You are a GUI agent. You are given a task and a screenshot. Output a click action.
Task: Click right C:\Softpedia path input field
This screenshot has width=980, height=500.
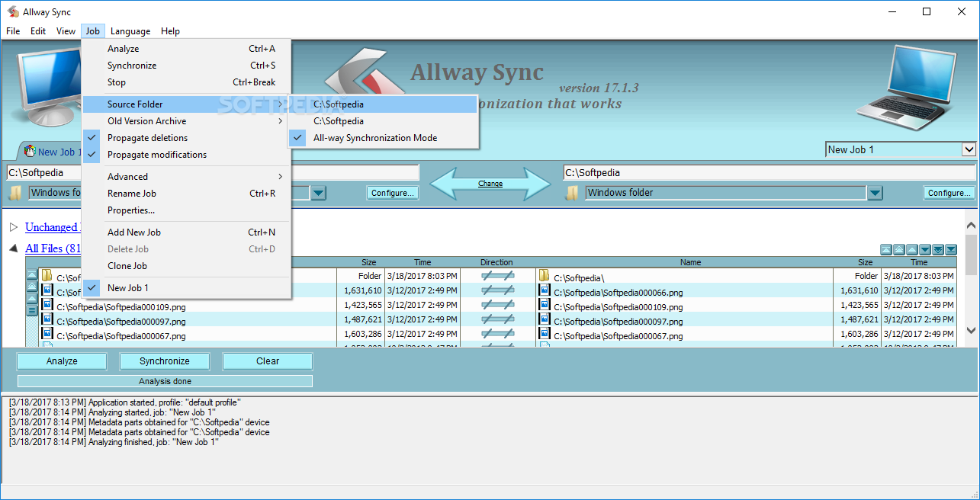click(770, 172)
